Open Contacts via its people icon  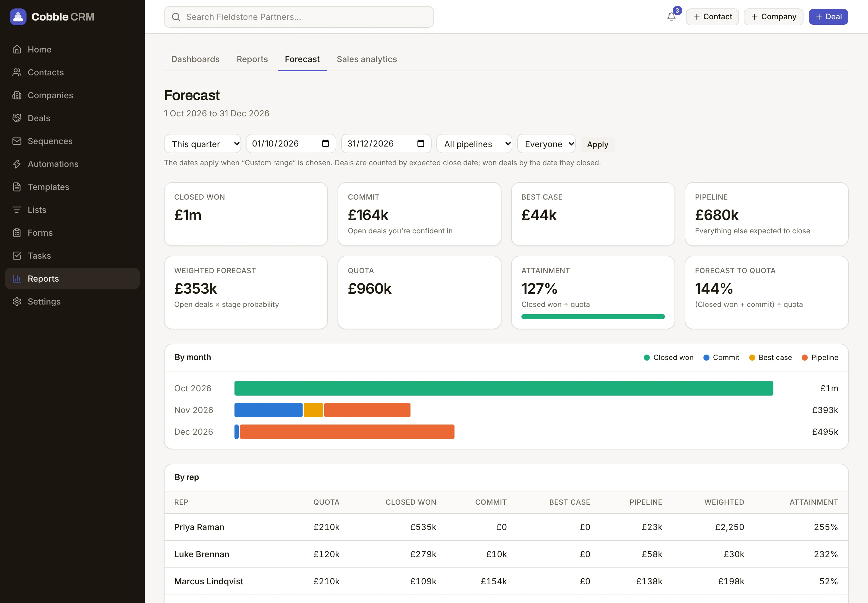click(17, 73)
